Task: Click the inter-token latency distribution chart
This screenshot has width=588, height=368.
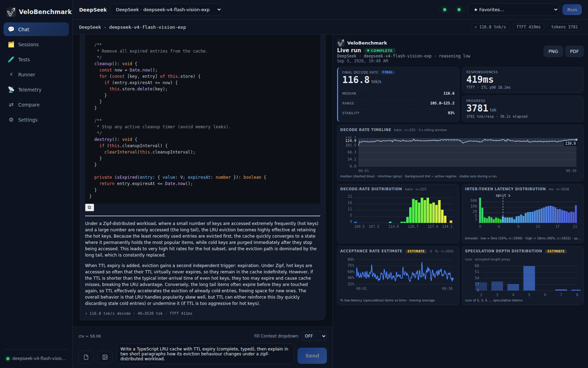Action: click(x=523, y=212)
